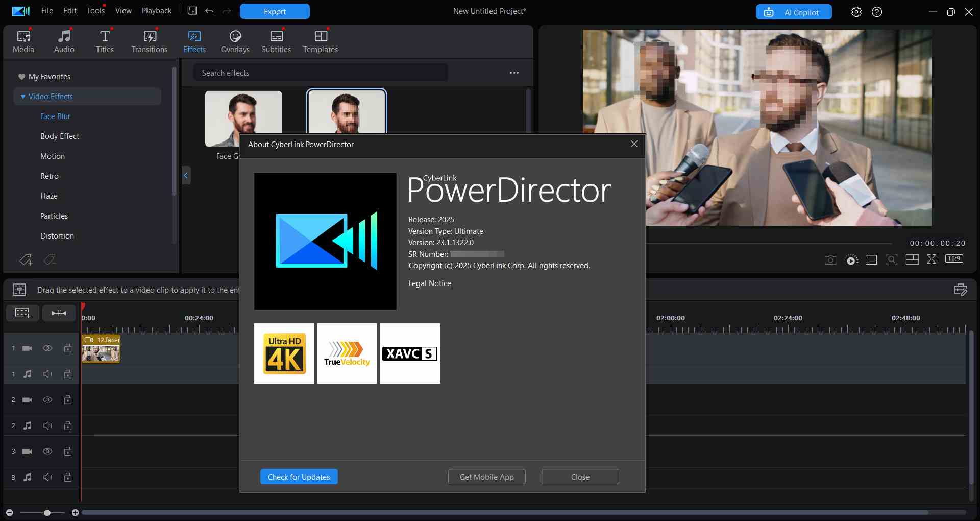Viewport: 980px width, 521px height.
Task: Open the View menu
Action: (124, 11)
